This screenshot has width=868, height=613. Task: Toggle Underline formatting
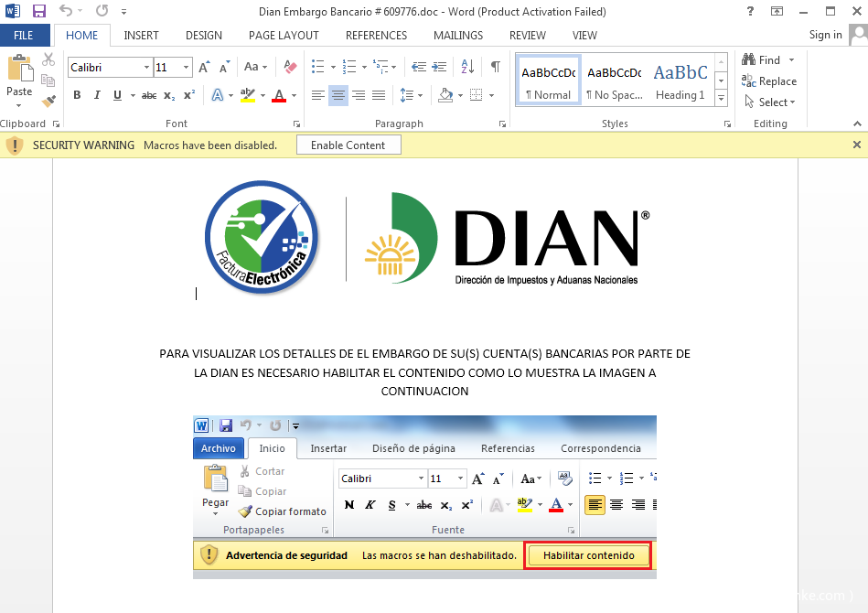point(117,95)
